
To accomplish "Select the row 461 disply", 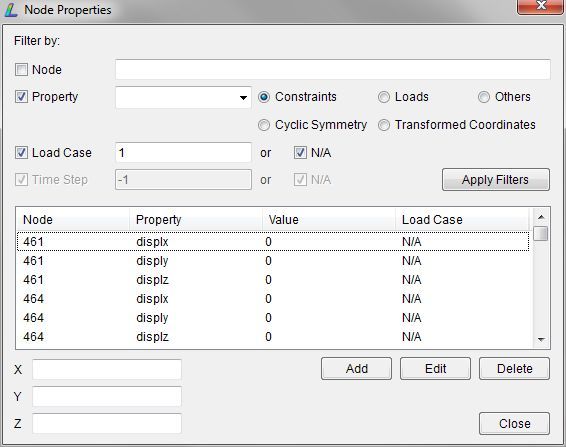I will pyautogui.click(x=273, y=261).
